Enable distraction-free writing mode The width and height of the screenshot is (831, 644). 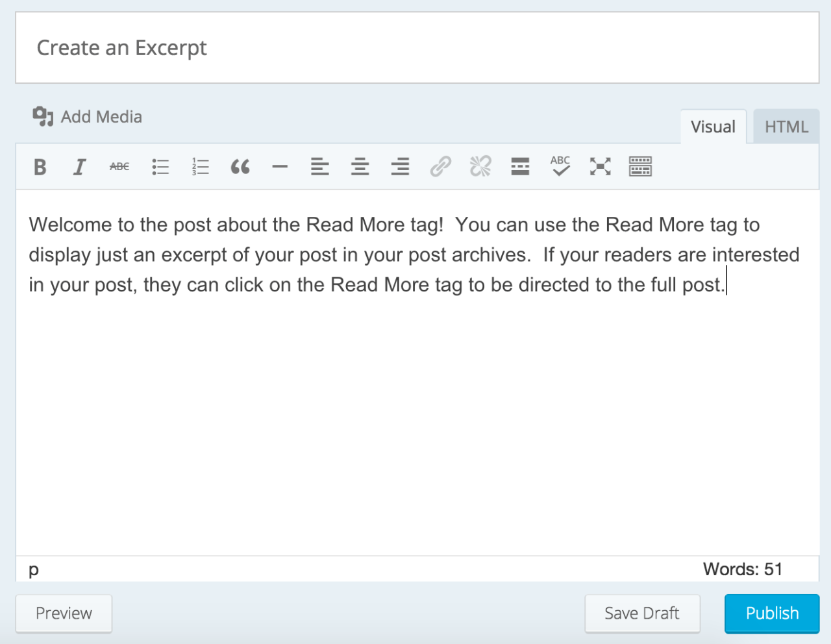600,167
